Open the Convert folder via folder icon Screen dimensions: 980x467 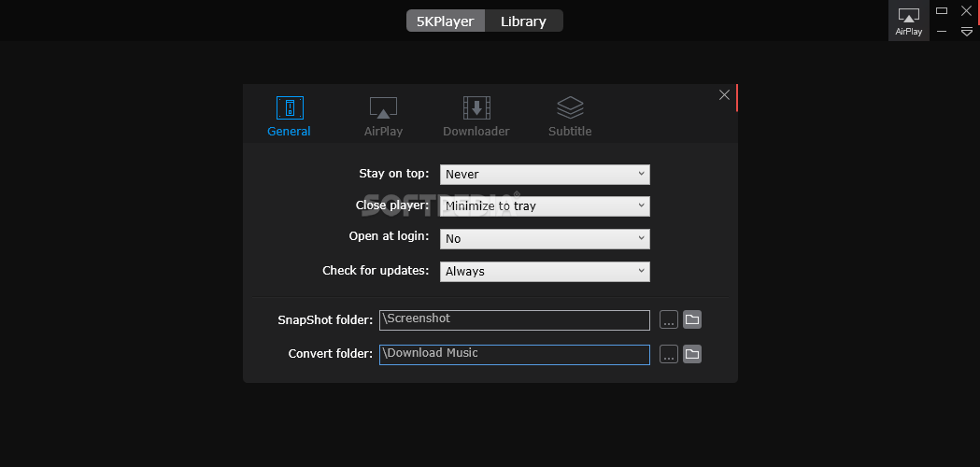(692, 354)
